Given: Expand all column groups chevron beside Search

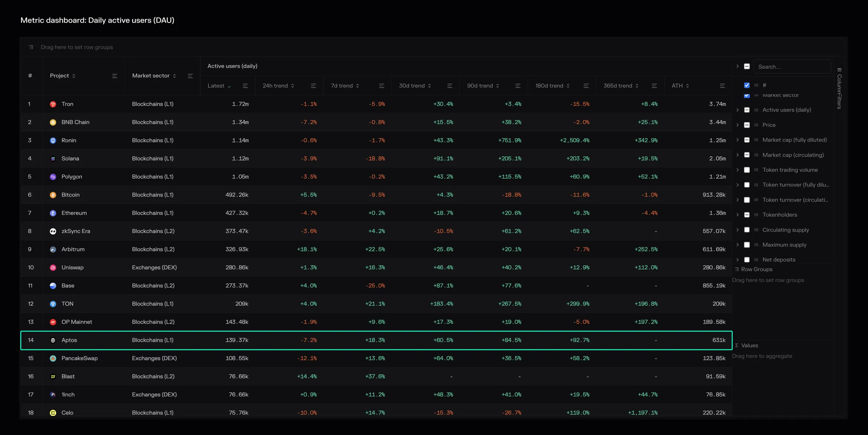Looking at the screenshot, I should pos(737,66).
